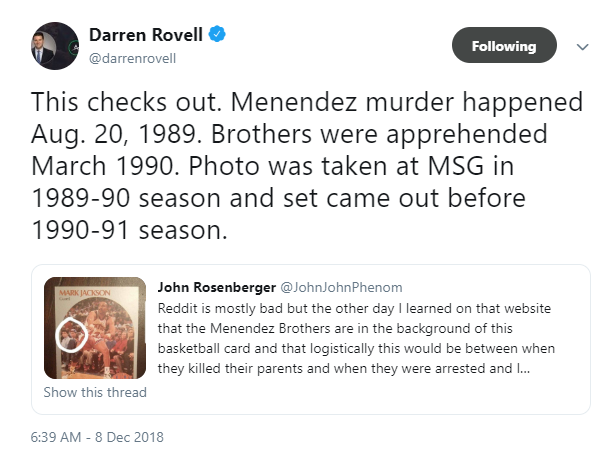The width and height of the screenshot is (607, 453).
Task: Open John Rosenberger's name in quoted tweet
Action: point(216,287)
